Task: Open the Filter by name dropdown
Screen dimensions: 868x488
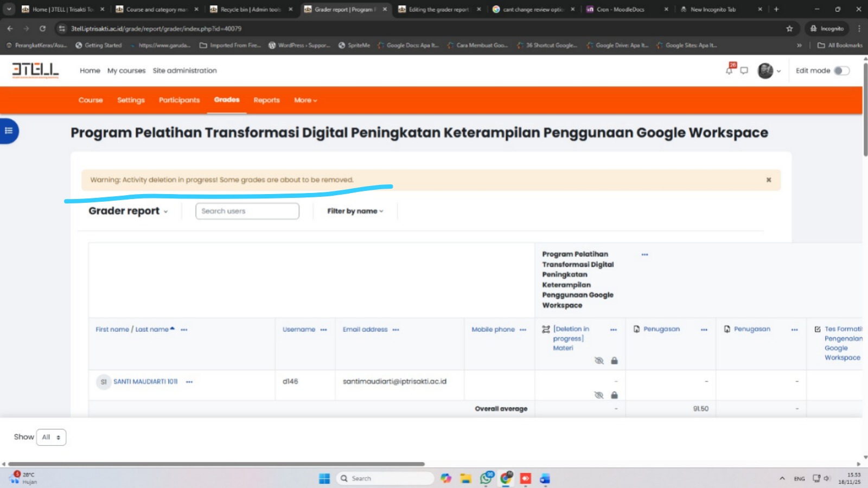Action: point(355,211)
